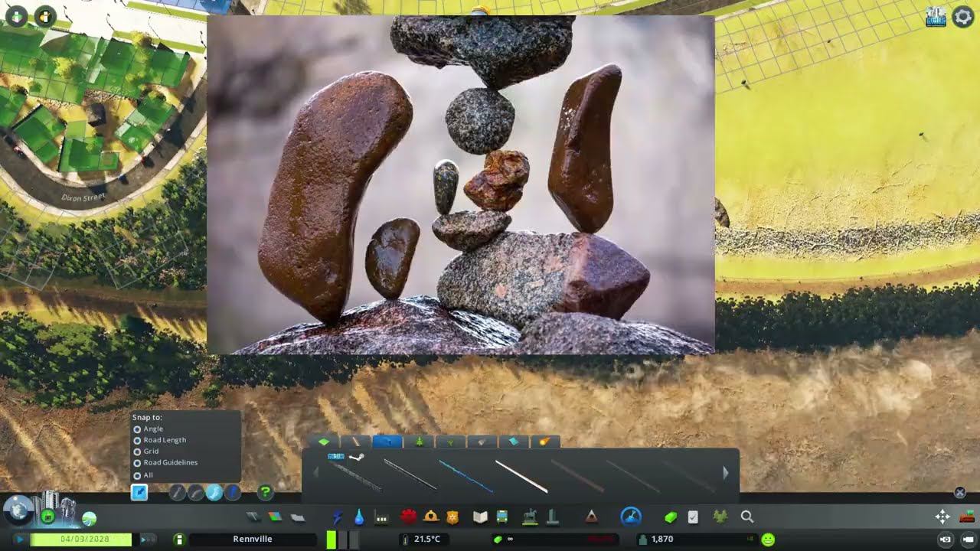Image resolution: width=980 pixels, height=551 pixels.
Task: Open the Fire Department menu
Action: 431,517
